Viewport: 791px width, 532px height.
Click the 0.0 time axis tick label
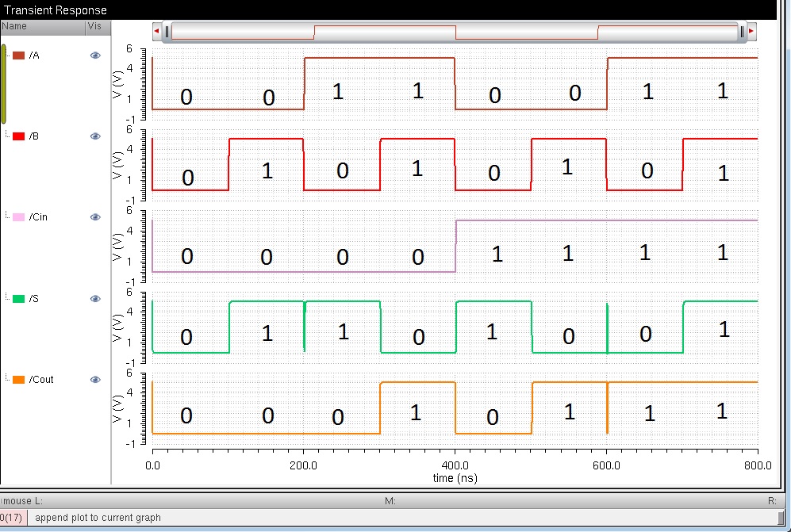click(152, 465)
